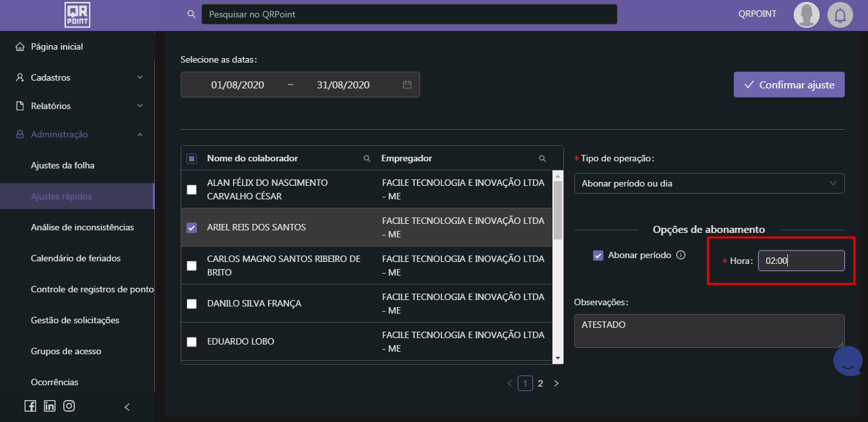
Task: Open Ajustes da folha menu item
Action: (x=63, y=165)
